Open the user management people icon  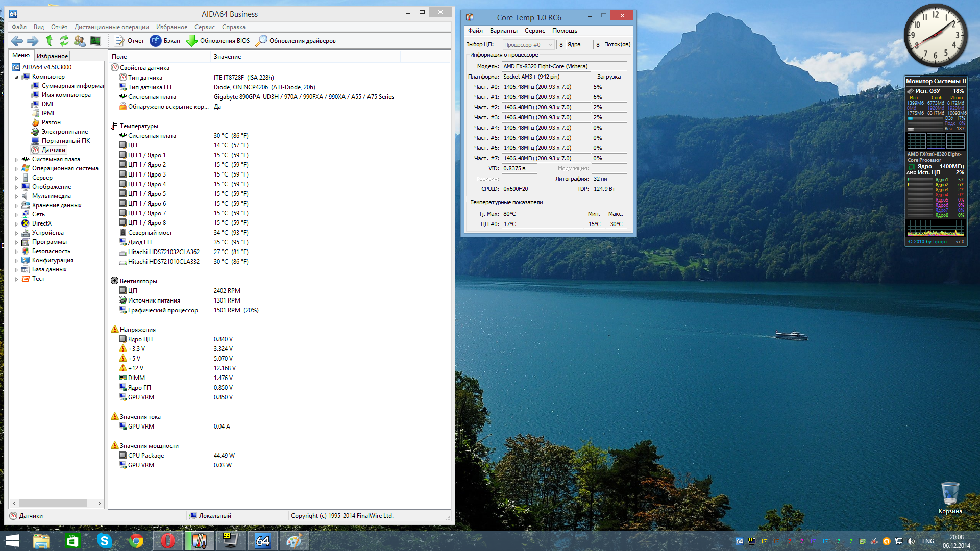[80, 41]
